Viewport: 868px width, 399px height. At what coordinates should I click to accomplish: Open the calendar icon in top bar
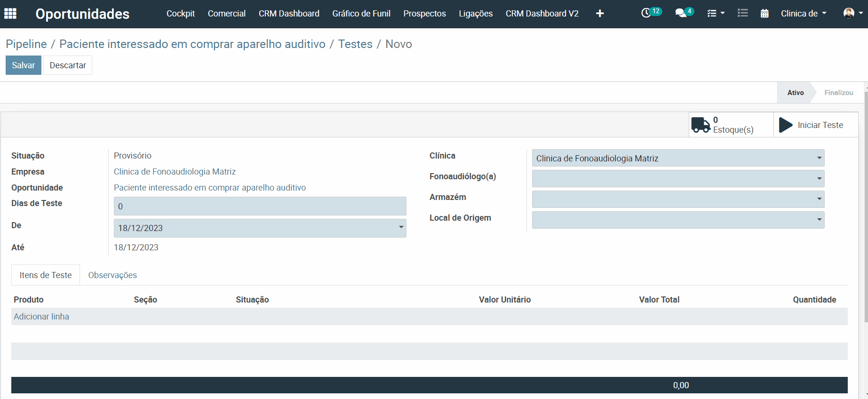tap(764, 14)
